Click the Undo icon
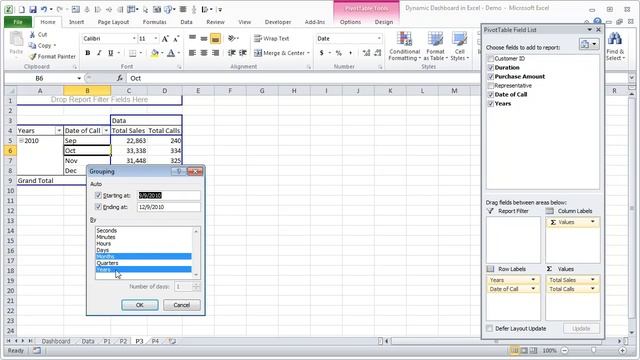640x360 pixels. (x=44, y=9)
